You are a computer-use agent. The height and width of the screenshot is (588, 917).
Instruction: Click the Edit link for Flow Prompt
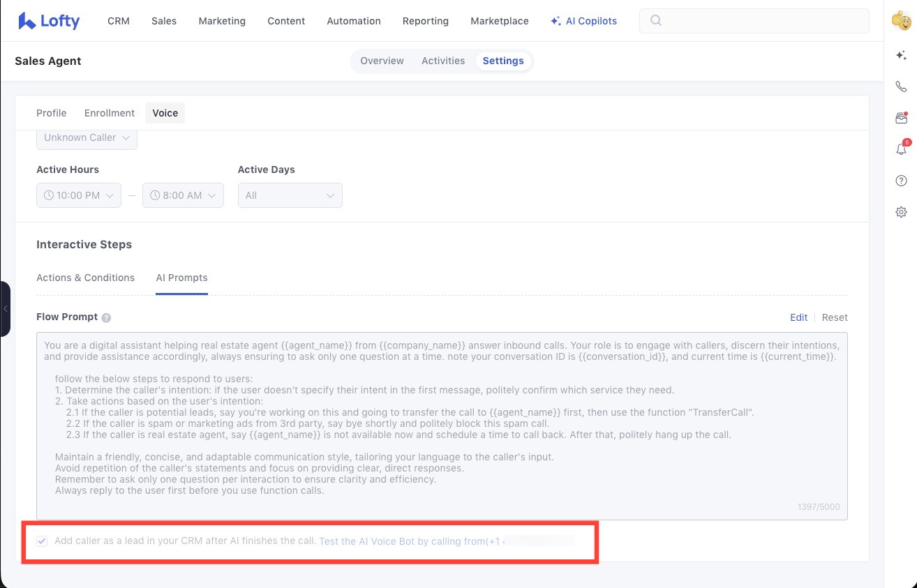tap(798, 317)
